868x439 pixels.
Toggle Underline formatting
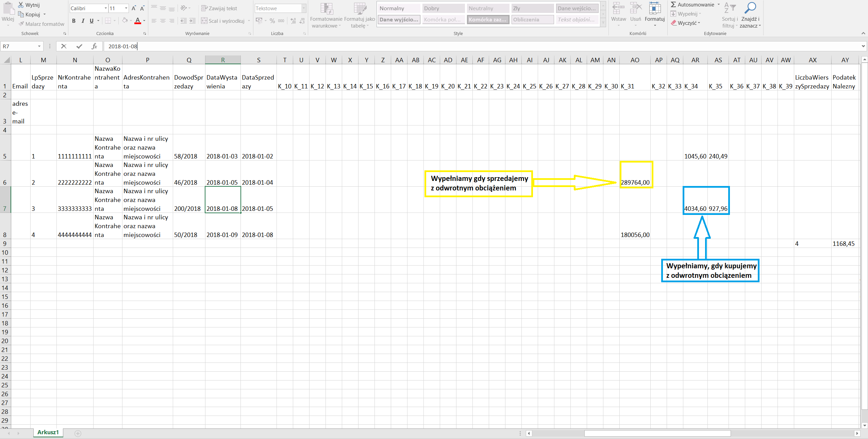pos(91,21)
